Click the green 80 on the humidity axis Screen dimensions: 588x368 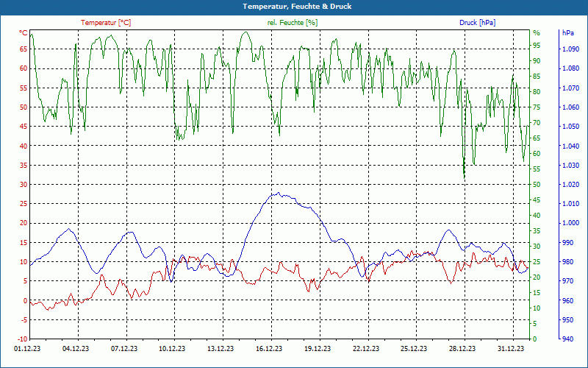(537, 91)
